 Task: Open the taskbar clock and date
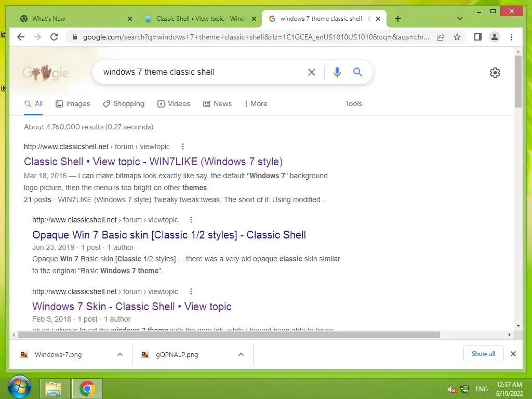pyautogui.click(x=509, y=389)
